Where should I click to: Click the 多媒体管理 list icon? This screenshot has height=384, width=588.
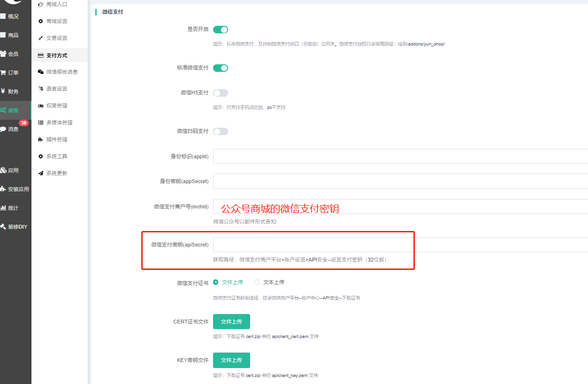click(x=41, y=123)
